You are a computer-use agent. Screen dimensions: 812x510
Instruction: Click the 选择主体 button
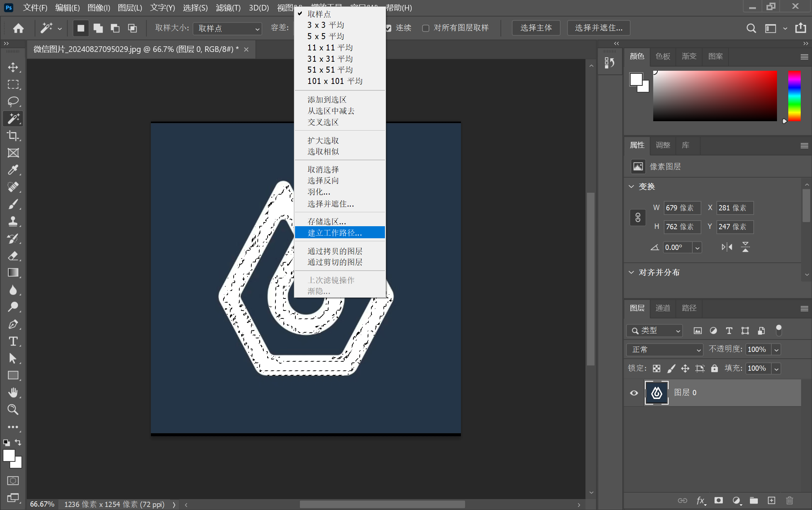(x=536, y=28)
